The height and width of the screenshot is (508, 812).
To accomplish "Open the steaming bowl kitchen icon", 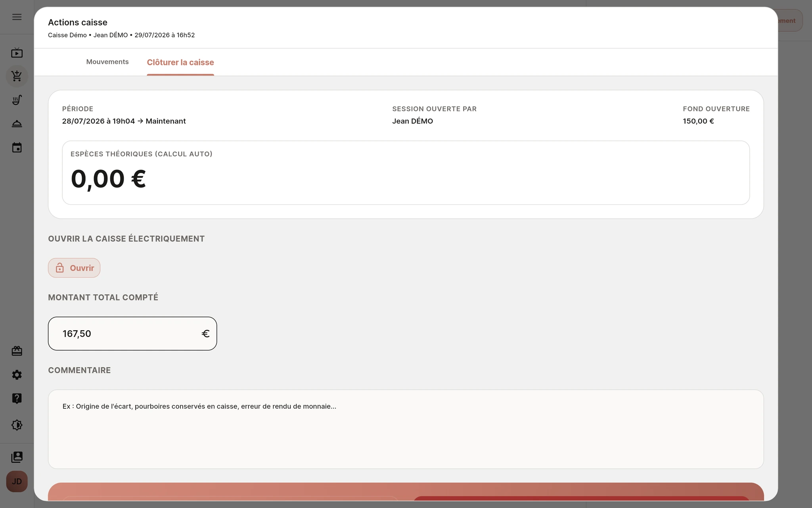I will (x=17, y=100).
